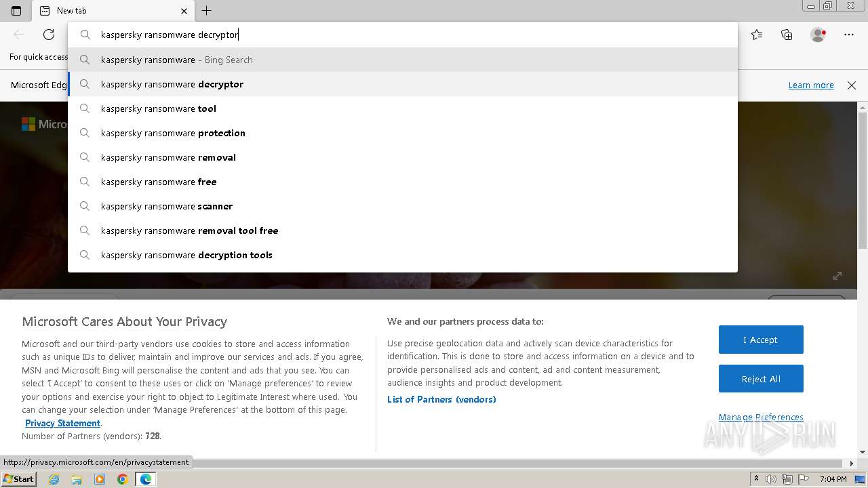Click the Reject All button
The height and width of the screenshot is (488, 868).
(x=761, y=379)
